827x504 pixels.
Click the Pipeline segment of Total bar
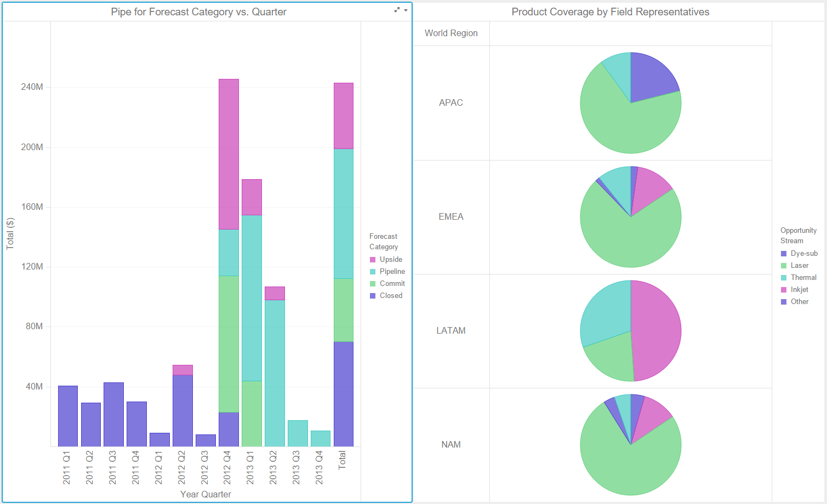click(344, 214)
